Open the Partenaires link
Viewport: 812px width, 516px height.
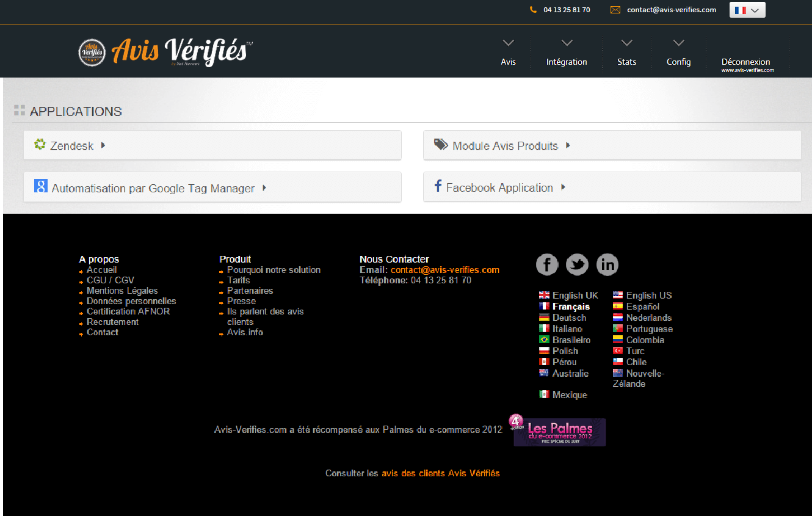click(250, 291)
